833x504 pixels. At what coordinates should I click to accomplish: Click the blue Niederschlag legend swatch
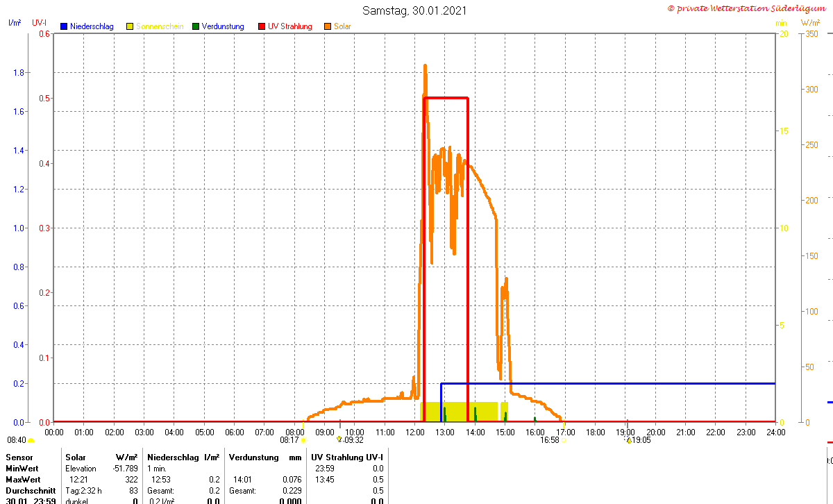(x=64, y=26)
